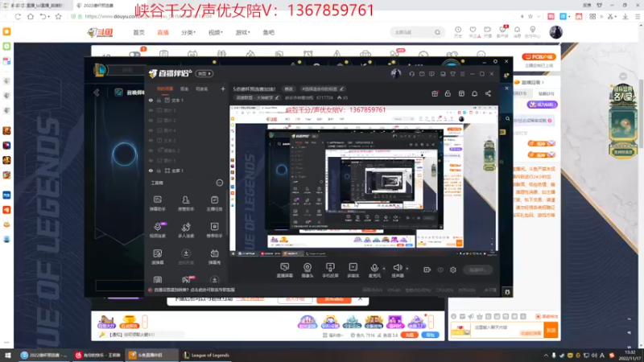Show the 图片 5 source layer

pyautogui.click(x=151, y=160)
